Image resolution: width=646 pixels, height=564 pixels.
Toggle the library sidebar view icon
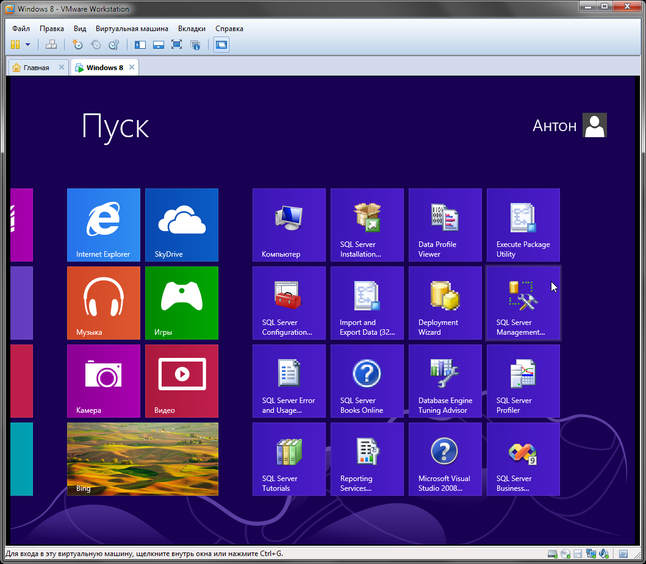coord(140,44)
